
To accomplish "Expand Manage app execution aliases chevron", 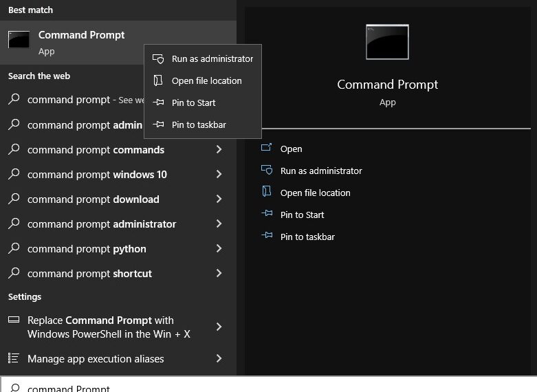I will pos(219,358).
